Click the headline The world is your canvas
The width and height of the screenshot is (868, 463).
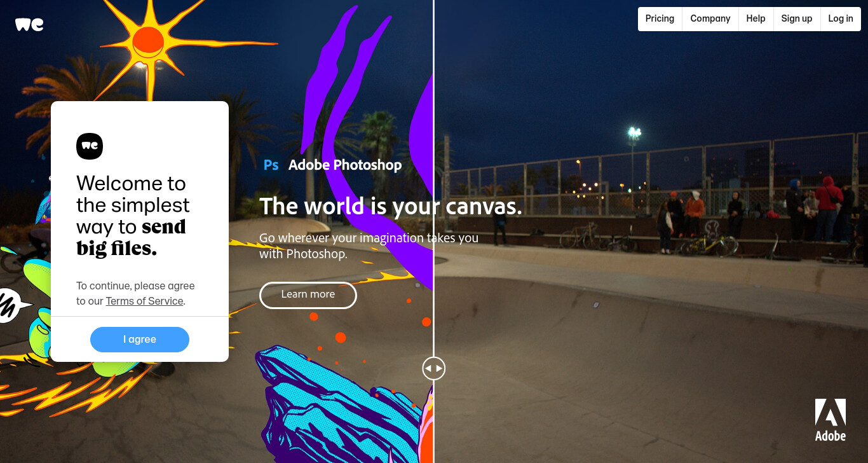tap(391, 206)
